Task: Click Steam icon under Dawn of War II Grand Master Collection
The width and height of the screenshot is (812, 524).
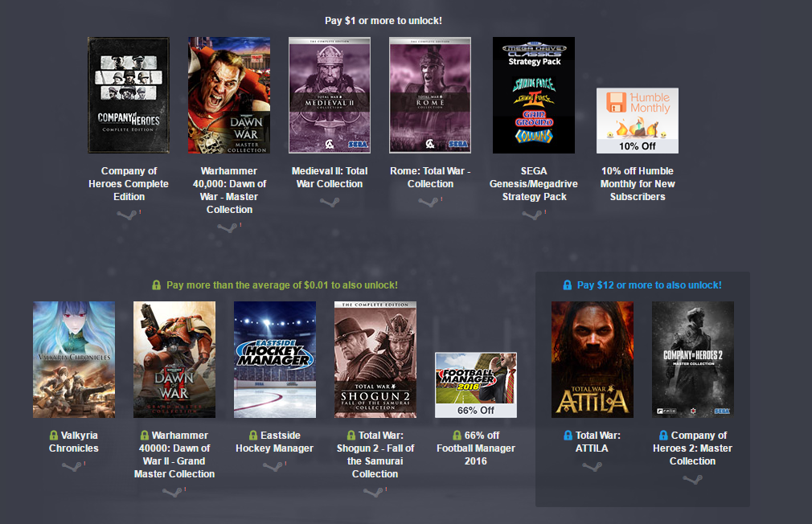Action: tap(172, 492)
